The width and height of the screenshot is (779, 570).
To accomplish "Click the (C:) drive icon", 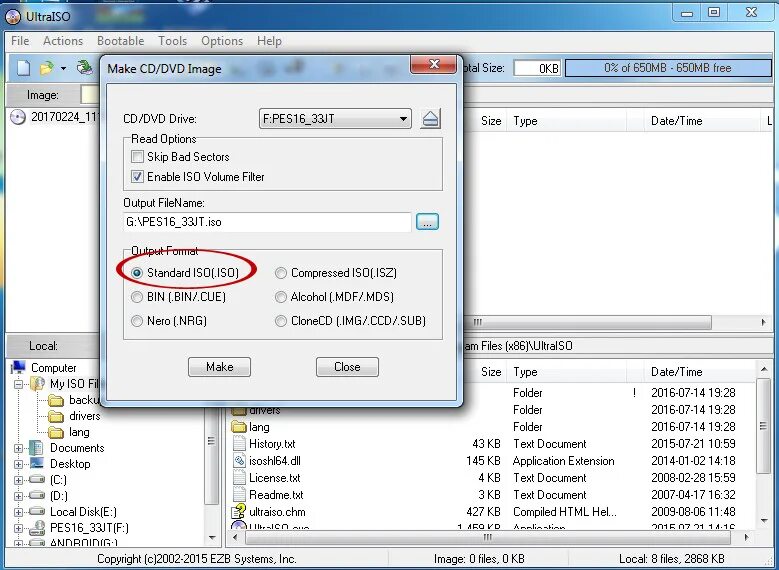I will (x=37, y=480).
